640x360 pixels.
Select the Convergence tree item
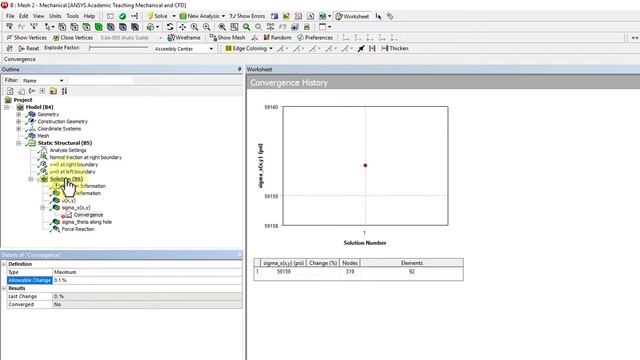(x=88, y=215)
